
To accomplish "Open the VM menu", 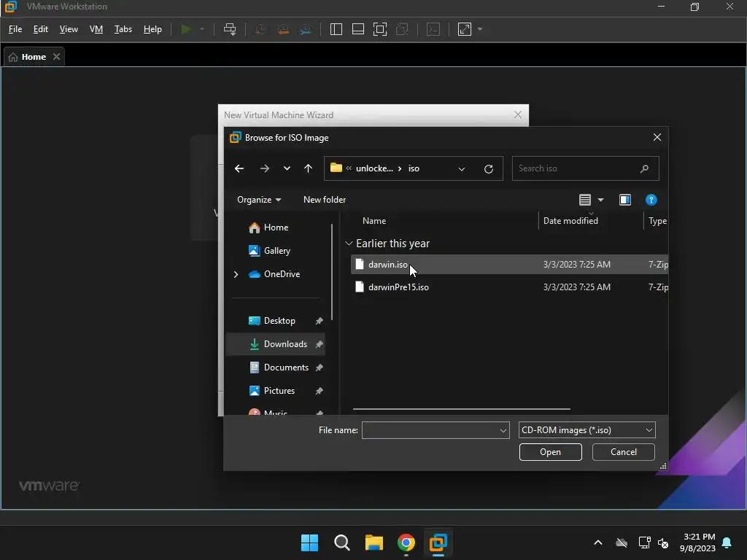I will (x=96, y=29).
